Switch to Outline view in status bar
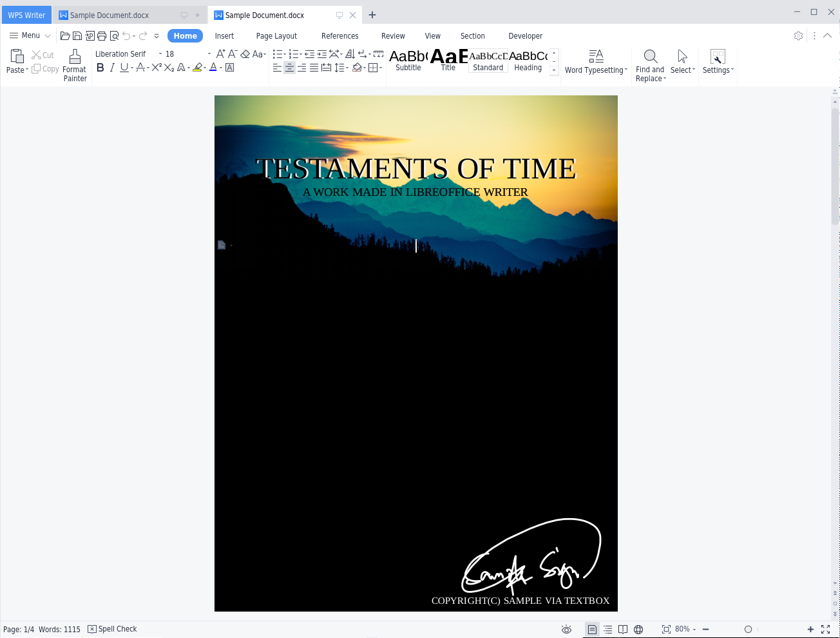The width and height of the screenshot is (840, 638). [x=607, y=630]
